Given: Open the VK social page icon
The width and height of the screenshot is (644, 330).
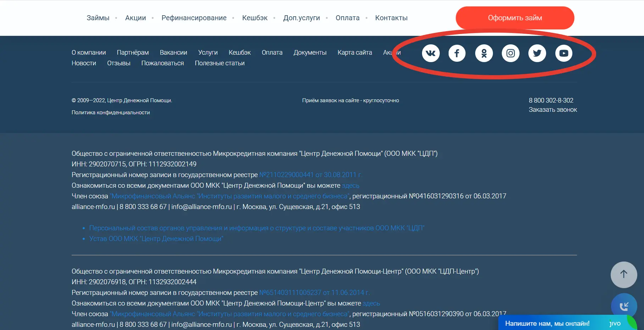Looking at the screenshot, I should pyautogui.click(x=431, y=53).
